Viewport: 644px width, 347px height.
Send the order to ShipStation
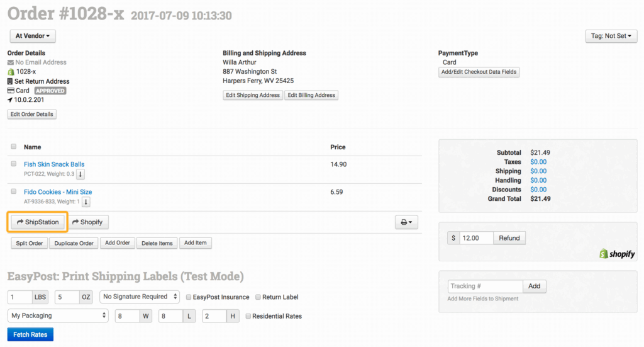click(x=38, y=222)
